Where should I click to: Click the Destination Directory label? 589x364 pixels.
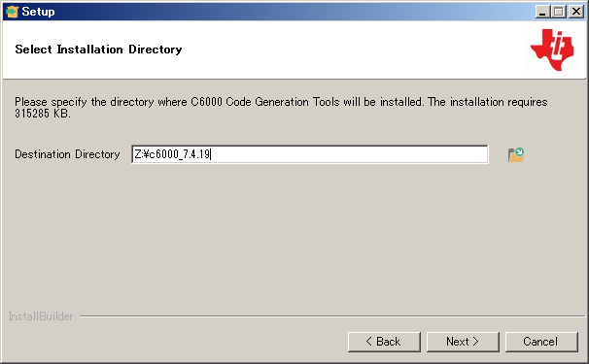(x=67, y=154)
